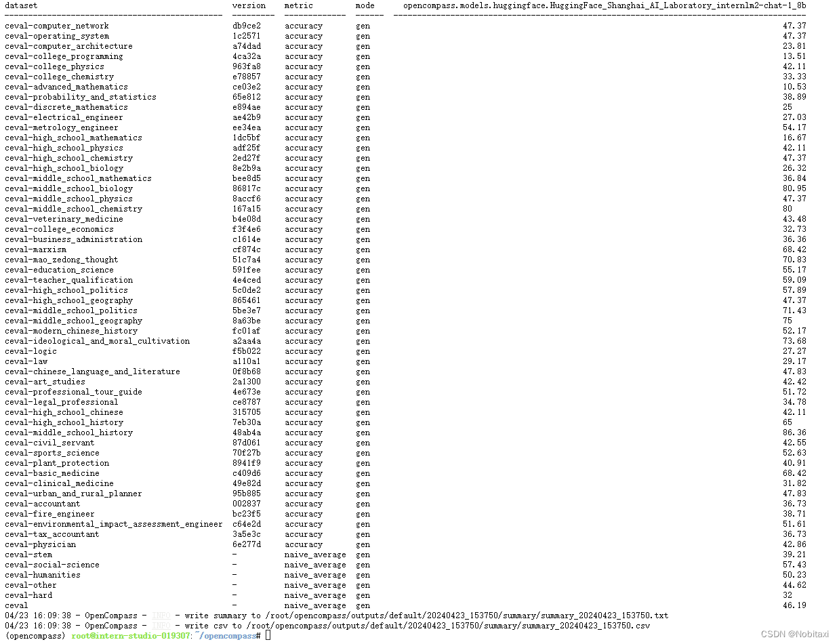The image size is (839, 644).
Task: Click score 13.51 for ceval-college_programming
Action: pos(794,56)
